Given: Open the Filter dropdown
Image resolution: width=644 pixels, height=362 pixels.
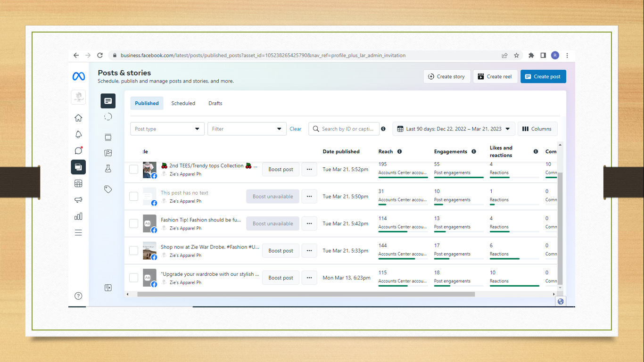Looking at the screenshot, I should coord(247,129).
